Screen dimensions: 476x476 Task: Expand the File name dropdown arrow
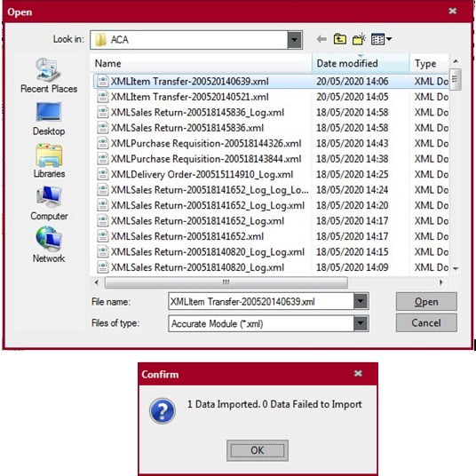click(361, 301)
